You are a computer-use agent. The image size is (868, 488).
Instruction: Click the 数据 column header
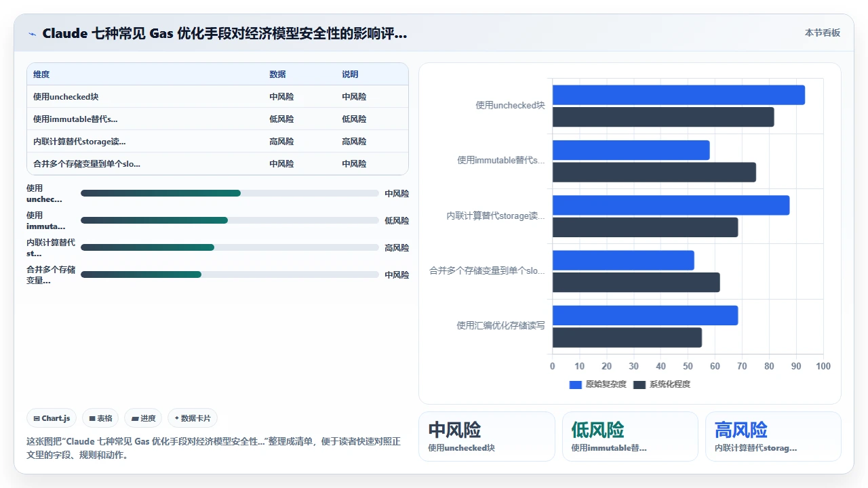(x=277, y=75)
